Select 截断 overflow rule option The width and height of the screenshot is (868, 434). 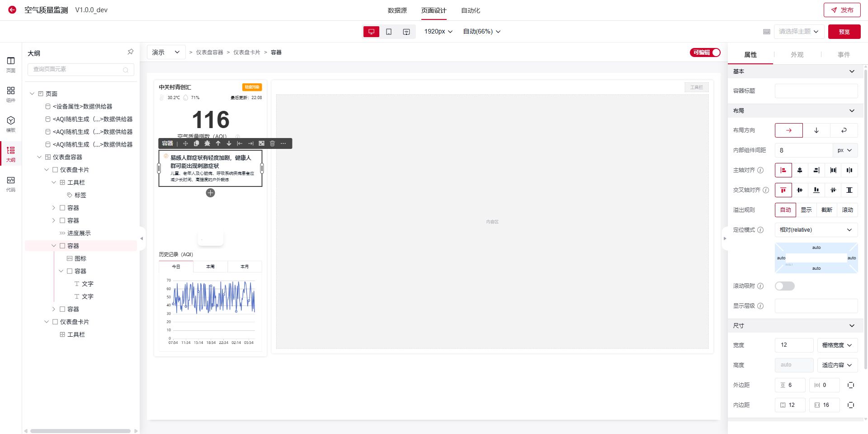[826, 210]
